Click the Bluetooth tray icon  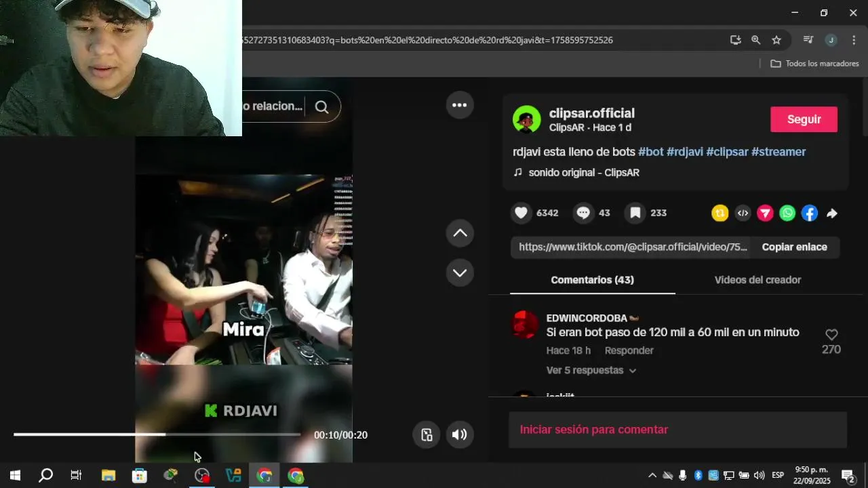[x=698, y=475]
